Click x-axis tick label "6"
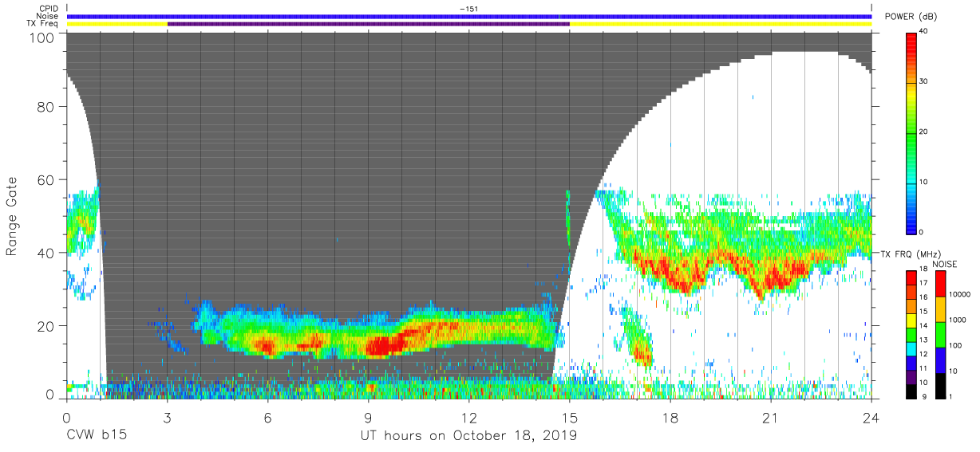 (267, 418)
